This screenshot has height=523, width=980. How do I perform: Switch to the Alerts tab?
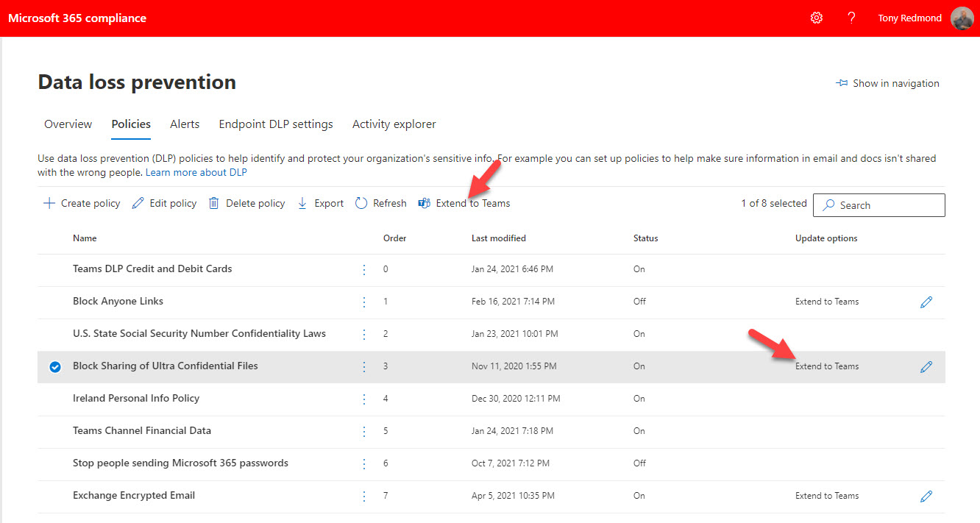pos(185,124)
